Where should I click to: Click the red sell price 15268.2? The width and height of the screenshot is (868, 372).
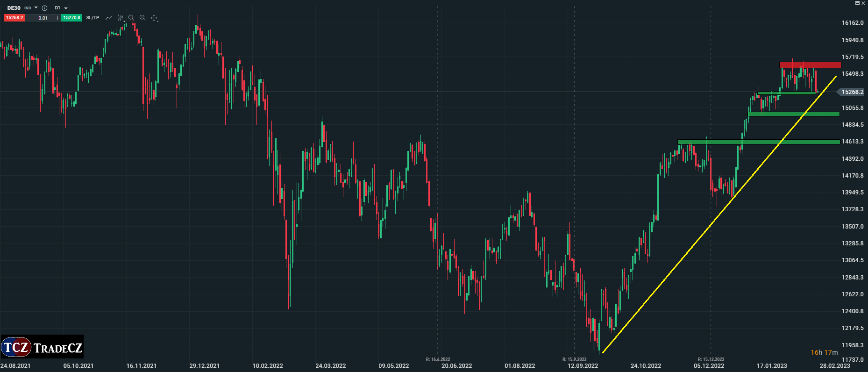[14, 18]
